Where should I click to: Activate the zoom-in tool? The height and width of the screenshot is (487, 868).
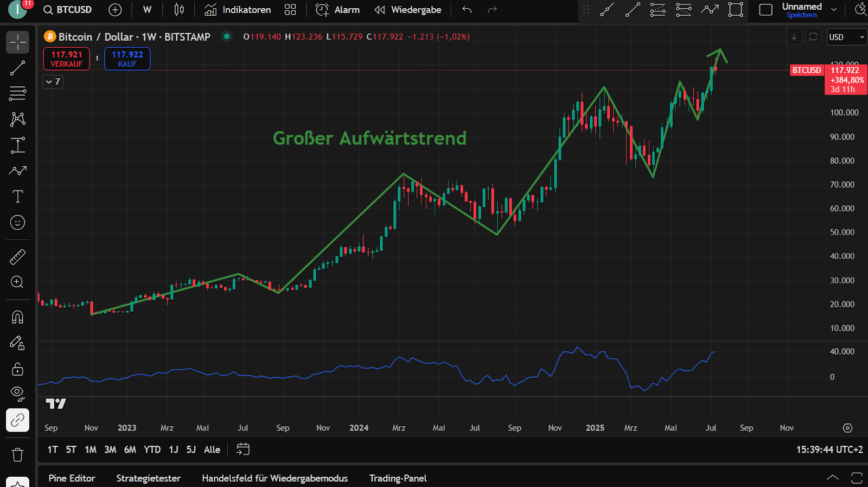(17, 282)
